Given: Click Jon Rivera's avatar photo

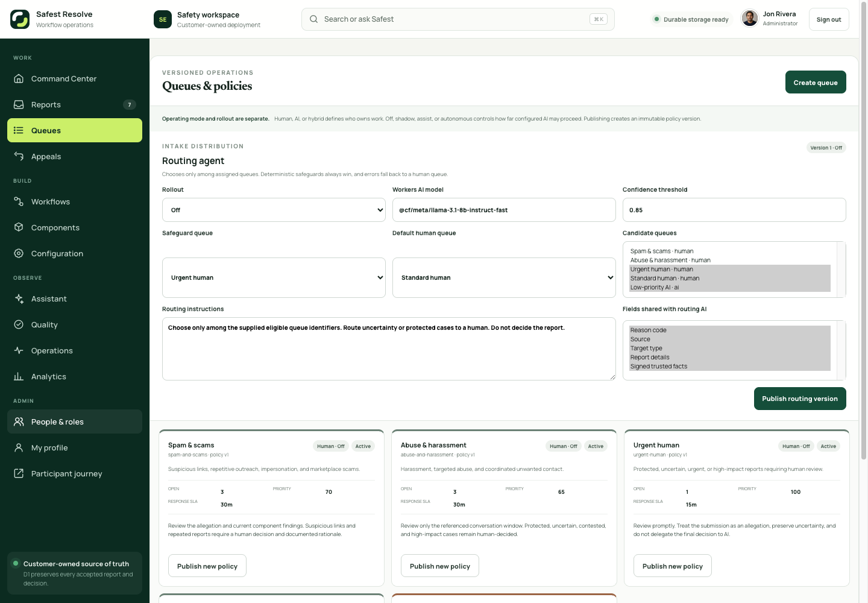Looking at the screenshot, I should [750, 19].
